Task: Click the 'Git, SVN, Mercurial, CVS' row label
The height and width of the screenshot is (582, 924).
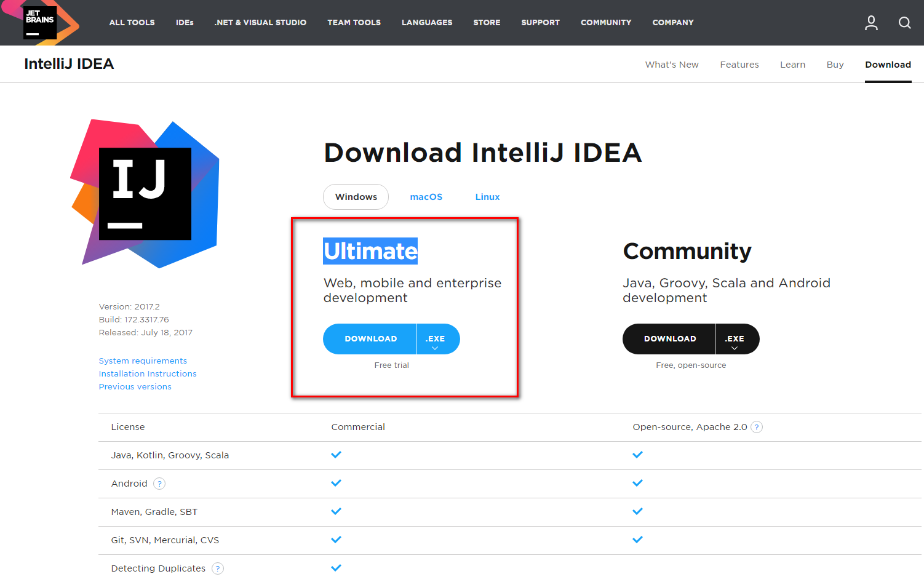Action: point(165,540)
